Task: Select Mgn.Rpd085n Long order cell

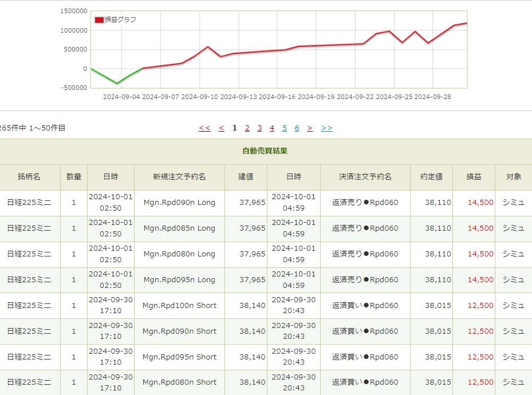Action: pyautogui.click(x=179, y=228)
